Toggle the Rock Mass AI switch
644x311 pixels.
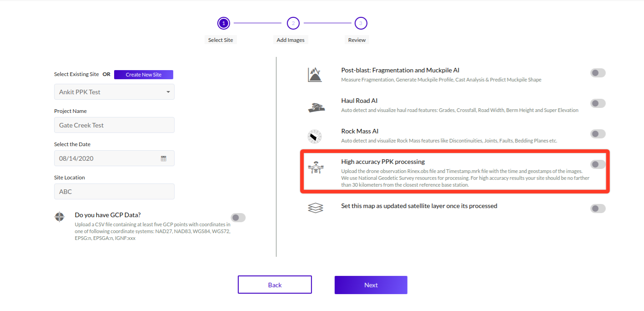tap(598, 134)
